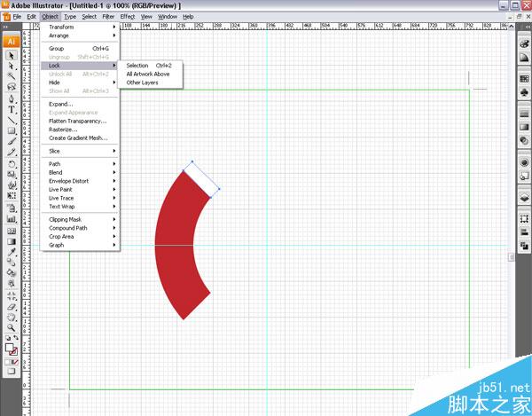Expand the Blend submenu
Screen dimensions: 532x416
80,172
